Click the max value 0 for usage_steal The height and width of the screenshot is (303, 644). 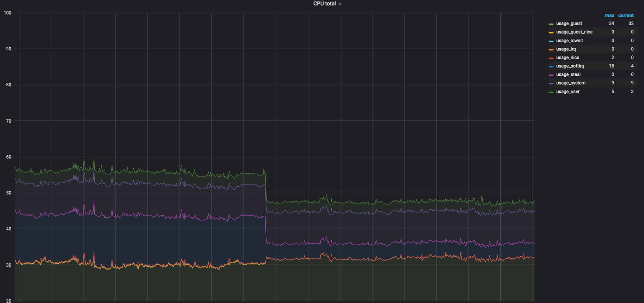click(612, 74)
